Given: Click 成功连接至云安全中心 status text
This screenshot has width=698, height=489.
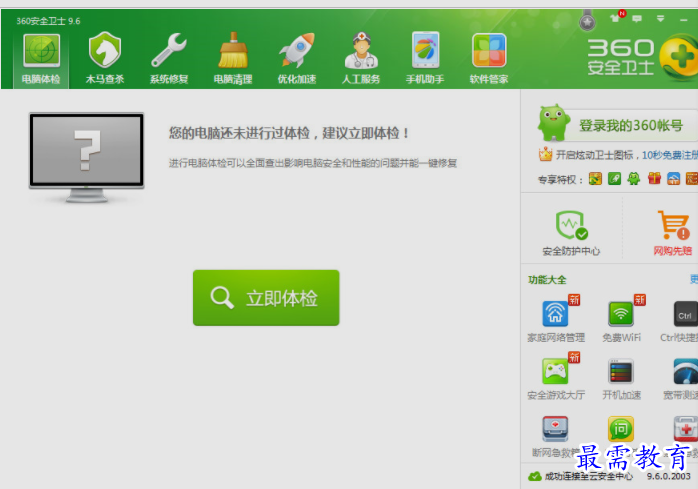Looking at the screenshot, I should [588, 477].
